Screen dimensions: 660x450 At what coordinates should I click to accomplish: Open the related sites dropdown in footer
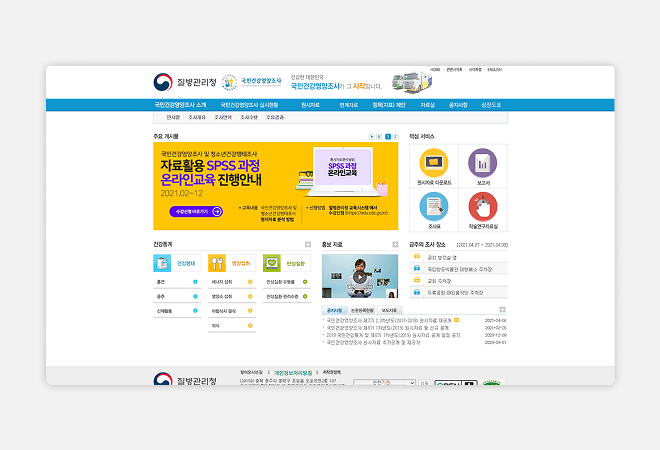[384, 382]
